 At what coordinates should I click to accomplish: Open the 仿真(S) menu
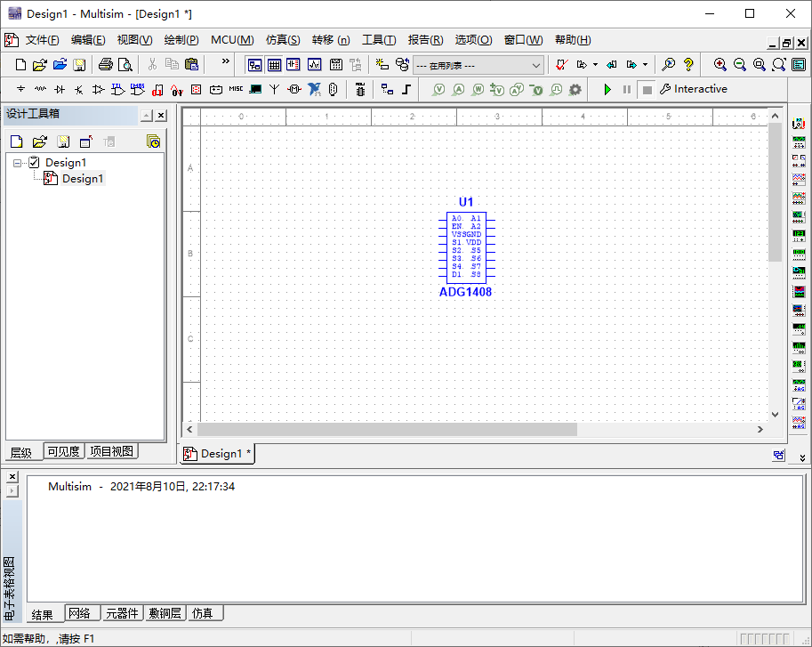[282, 40]
